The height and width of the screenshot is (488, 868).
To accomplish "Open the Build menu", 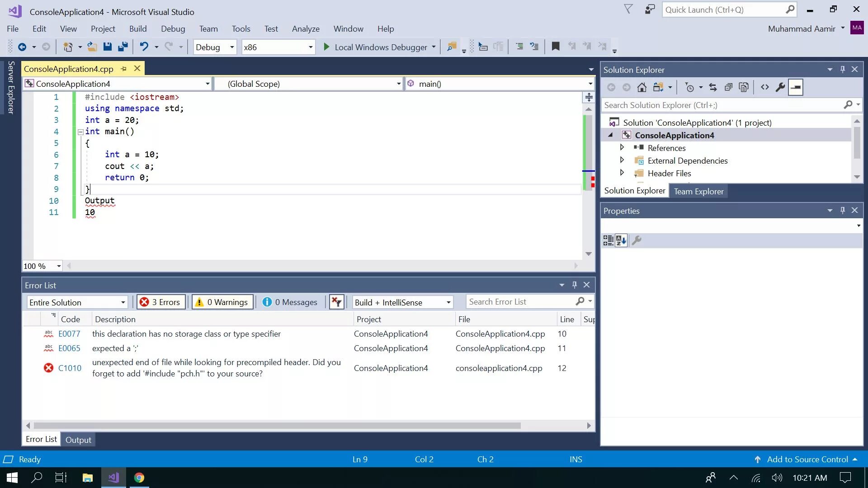I will [x=138, y=28].
